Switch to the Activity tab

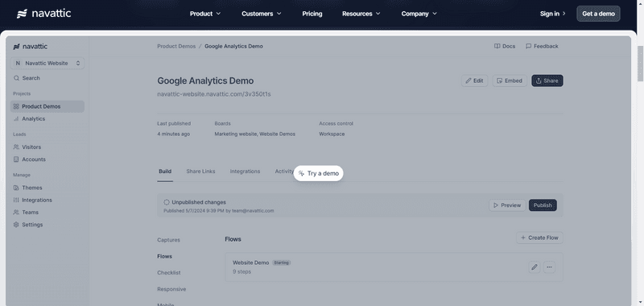coord(284,172)
